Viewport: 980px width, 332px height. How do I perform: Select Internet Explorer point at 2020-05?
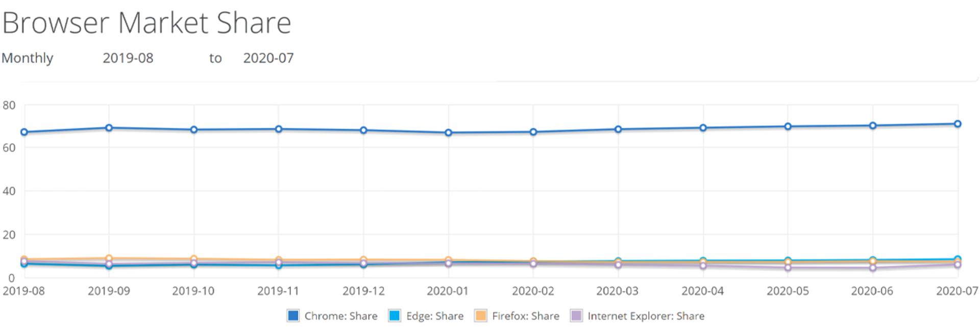788,267
